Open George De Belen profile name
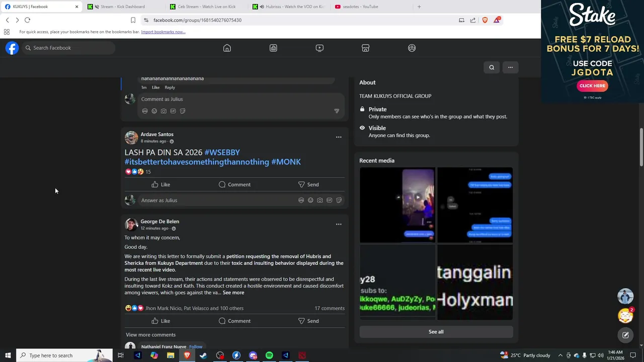 point(159,221)
